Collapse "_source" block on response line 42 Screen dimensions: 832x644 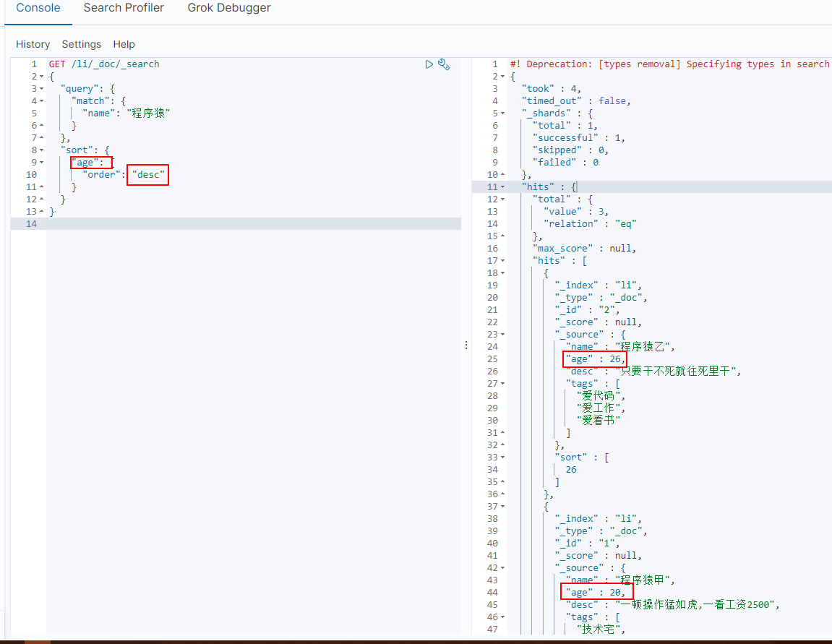(503, 567)
